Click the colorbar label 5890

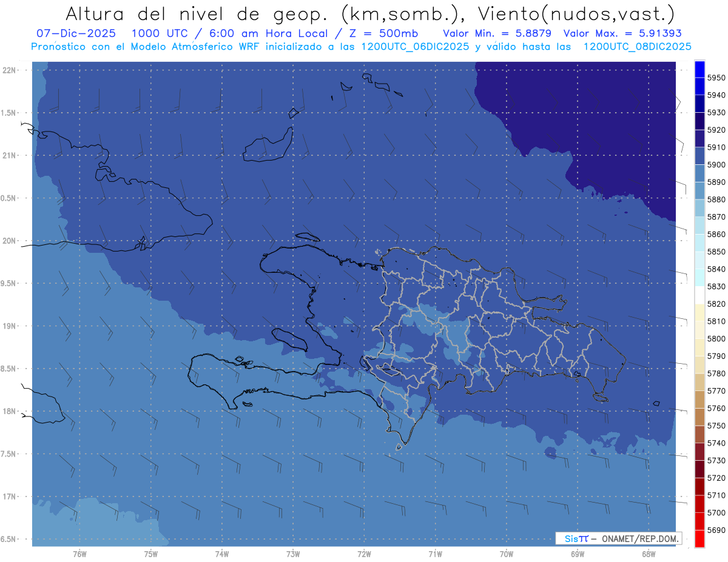coord(716,182)
